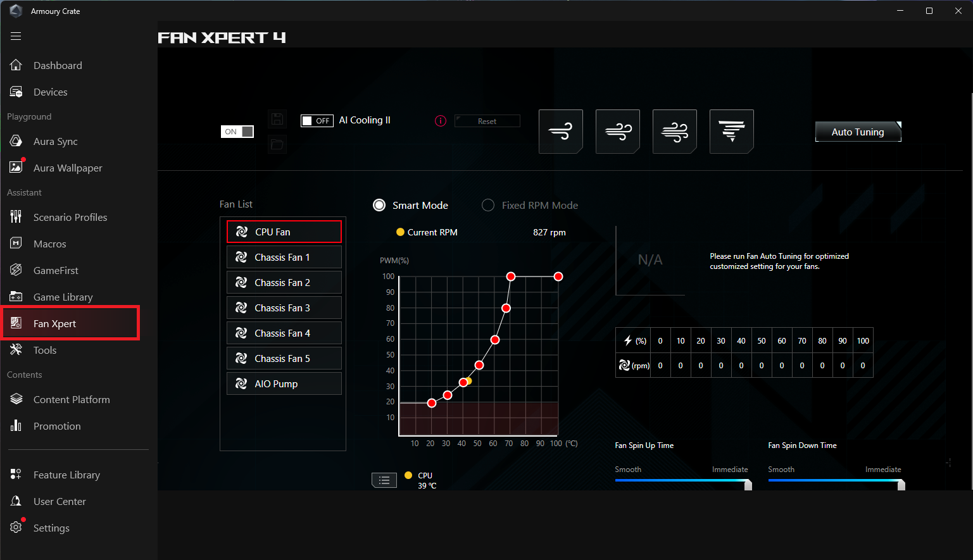Click the main panel vertical scrollbar
The image size is (973, 560).
[970, 291]
